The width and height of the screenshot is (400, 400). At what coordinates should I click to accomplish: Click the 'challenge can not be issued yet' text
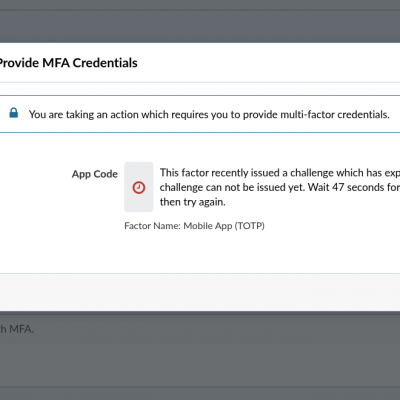pos(232,187)
